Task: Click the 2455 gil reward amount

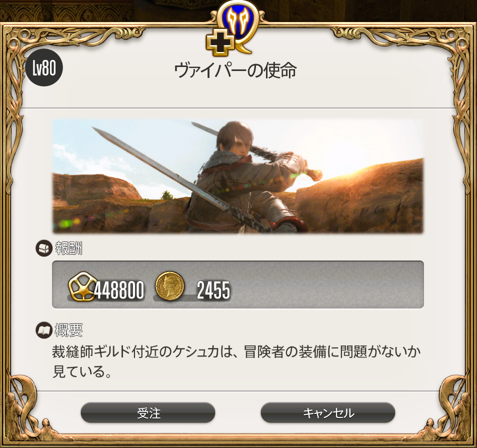Action: coord(213,290)
